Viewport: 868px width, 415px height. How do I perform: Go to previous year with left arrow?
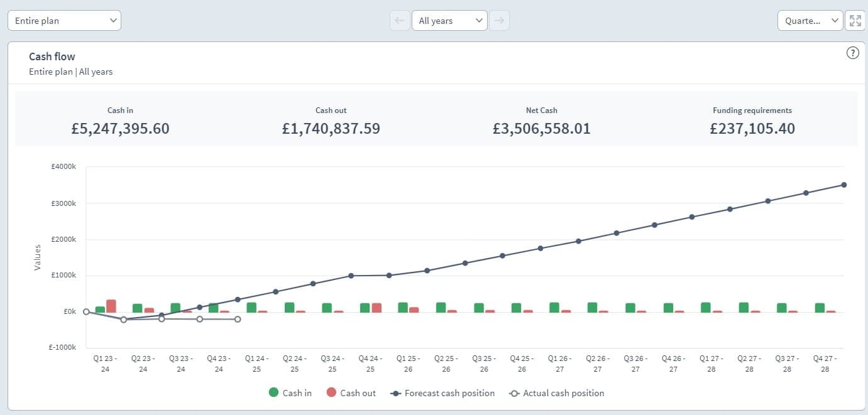[399, 20]
